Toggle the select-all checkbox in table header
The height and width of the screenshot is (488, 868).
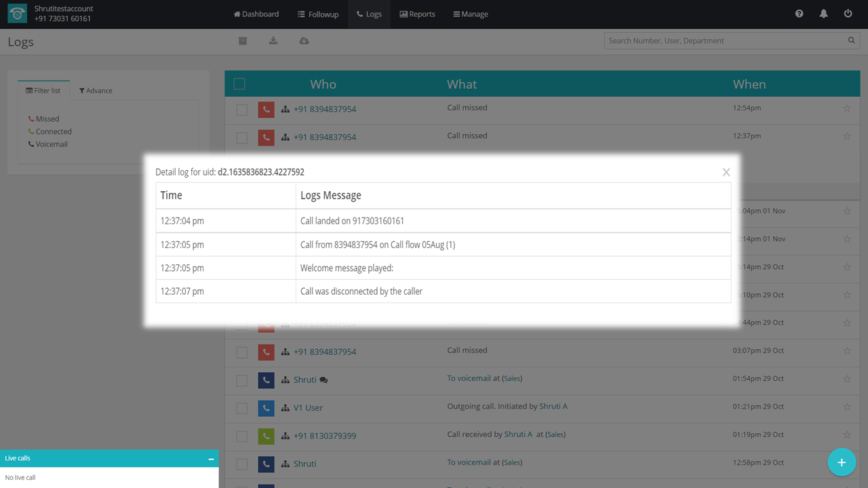[x=239, y=84]
